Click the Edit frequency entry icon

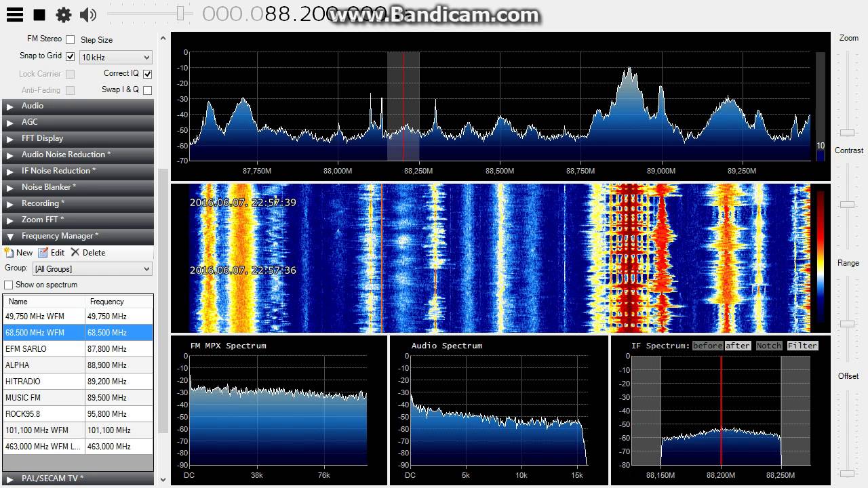(x=43, y=252)
